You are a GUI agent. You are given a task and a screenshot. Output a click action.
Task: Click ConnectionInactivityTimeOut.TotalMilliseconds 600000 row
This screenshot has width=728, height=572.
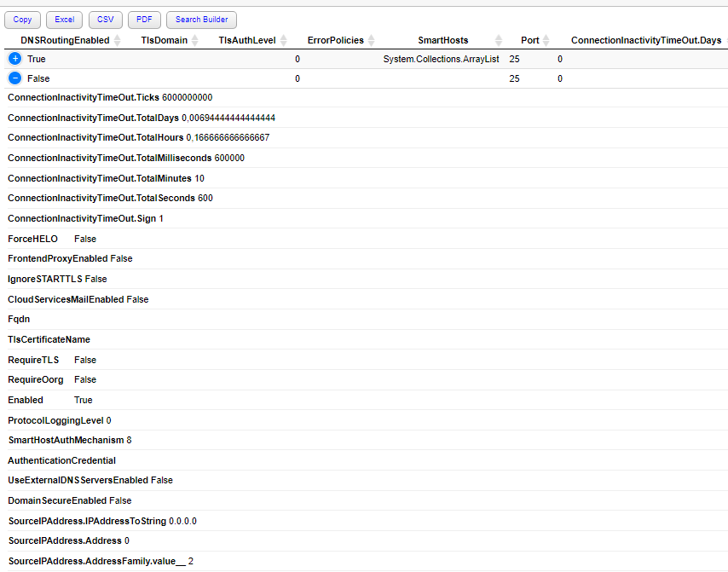pyautogui.click(x=366, y=158)
